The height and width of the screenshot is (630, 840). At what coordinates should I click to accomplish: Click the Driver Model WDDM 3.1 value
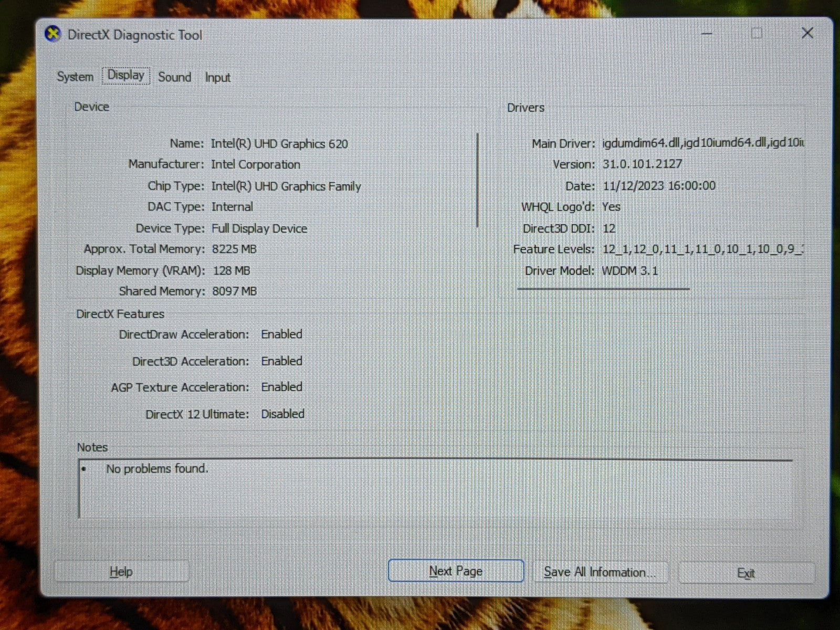pos(629,271)
